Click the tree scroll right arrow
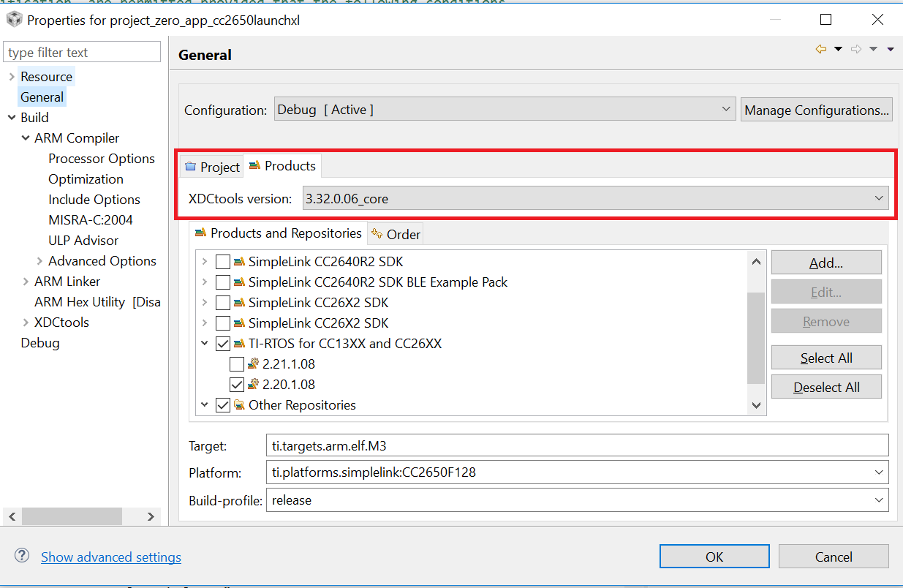The image size is (903, 588). coord(151,516)
